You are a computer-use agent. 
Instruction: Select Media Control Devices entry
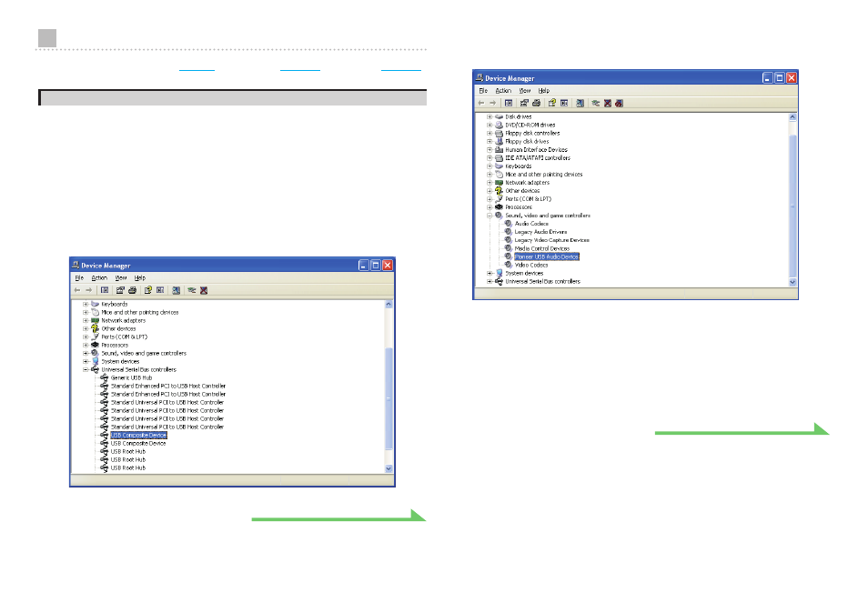coord(542,248)
